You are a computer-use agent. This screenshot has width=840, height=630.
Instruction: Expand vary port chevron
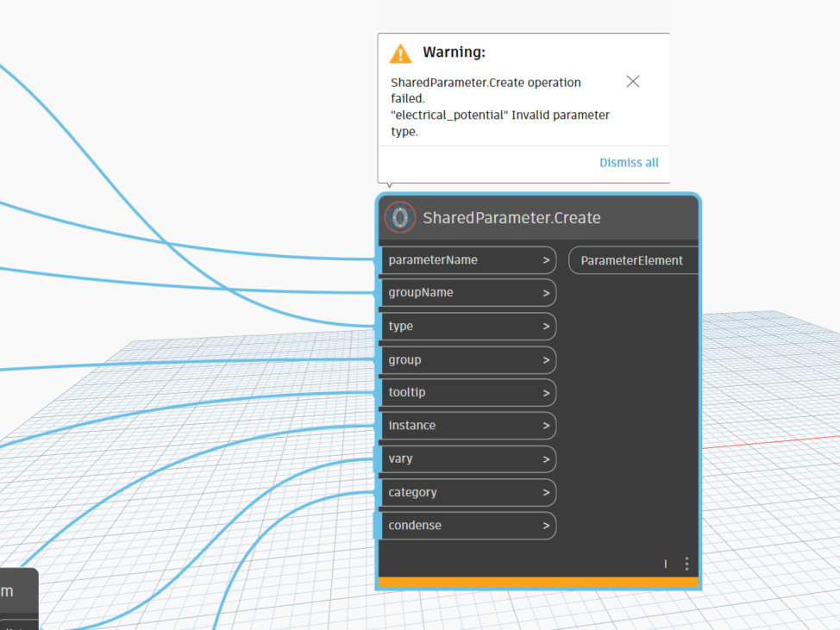(x=546, y=459)
